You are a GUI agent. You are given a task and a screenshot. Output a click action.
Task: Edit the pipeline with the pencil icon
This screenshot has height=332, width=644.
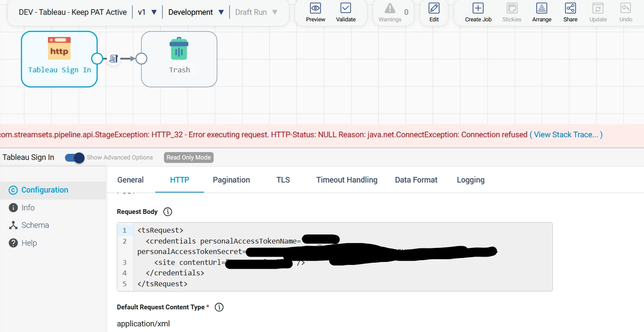pyautogui.click(x=434, y=12)
